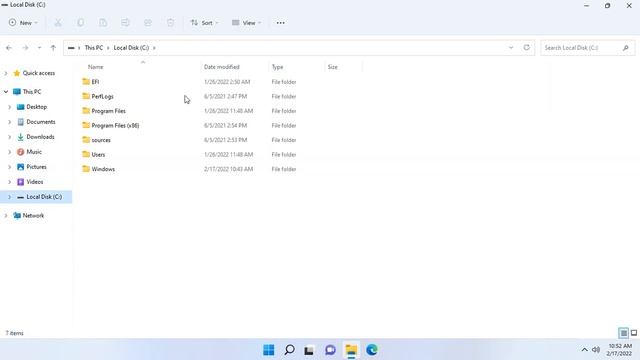
Task: Select Documents in navigation pane
Action: tap(40, 122)
